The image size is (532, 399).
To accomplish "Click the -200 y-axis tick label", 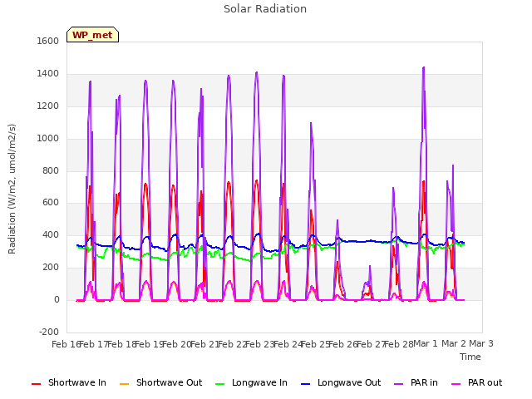I will coord(49,332).
